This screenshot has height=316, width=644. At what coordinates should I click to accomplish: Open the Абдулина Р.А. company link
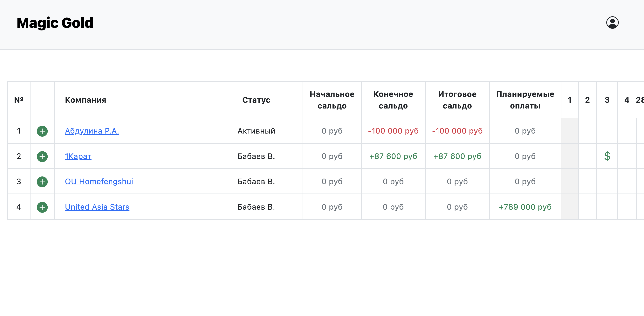92,131
